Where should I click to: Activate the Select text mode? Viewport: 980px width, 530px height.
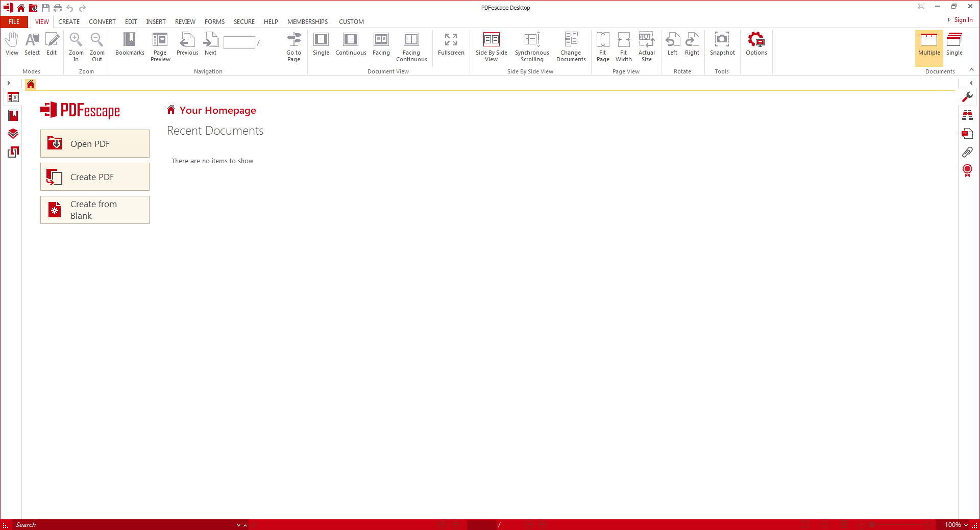(32, 44)
